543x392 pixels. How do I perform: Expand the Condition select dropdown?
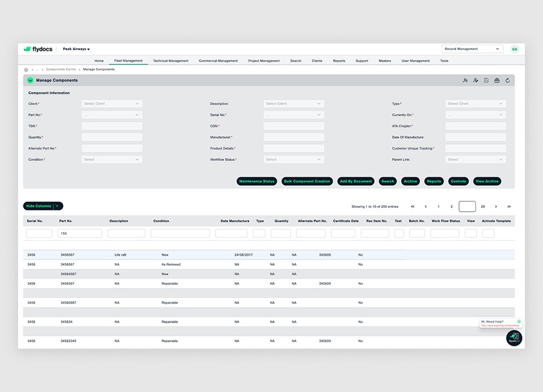112,160
